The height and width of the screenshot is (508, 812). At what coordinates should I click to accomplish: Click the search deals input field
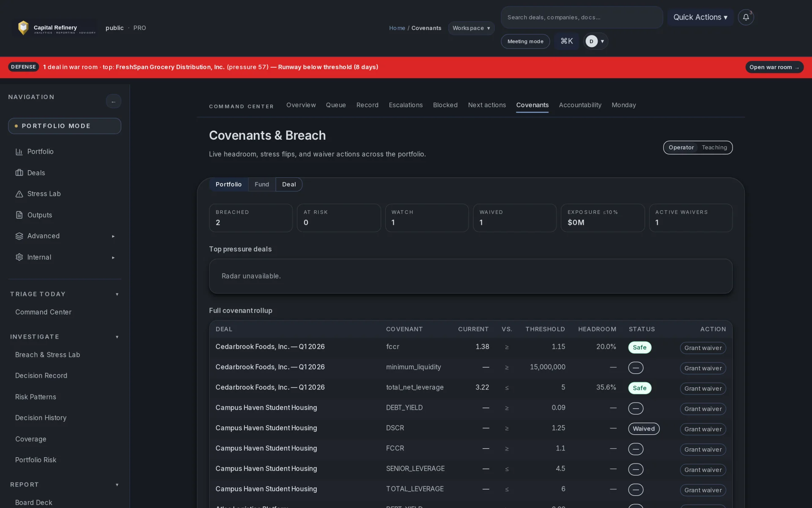point(582,17)
